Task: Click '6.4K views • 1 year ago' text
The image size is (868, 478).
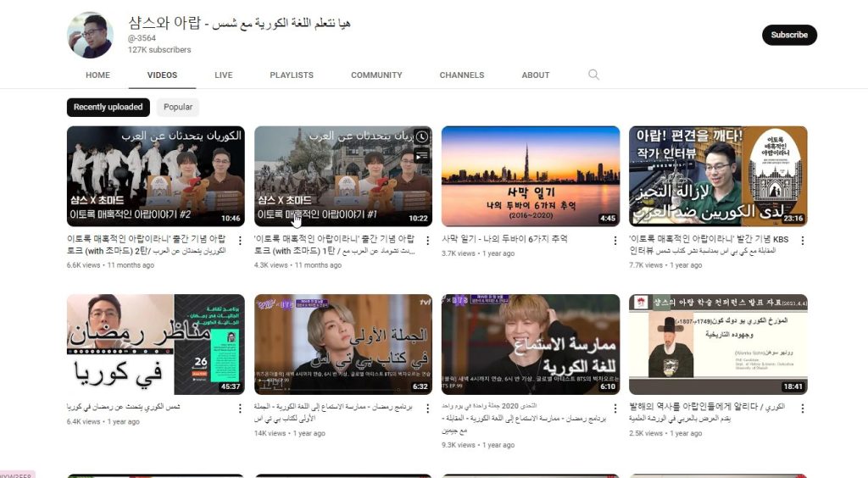Action: pyautogui.click(x=103, y=421)
